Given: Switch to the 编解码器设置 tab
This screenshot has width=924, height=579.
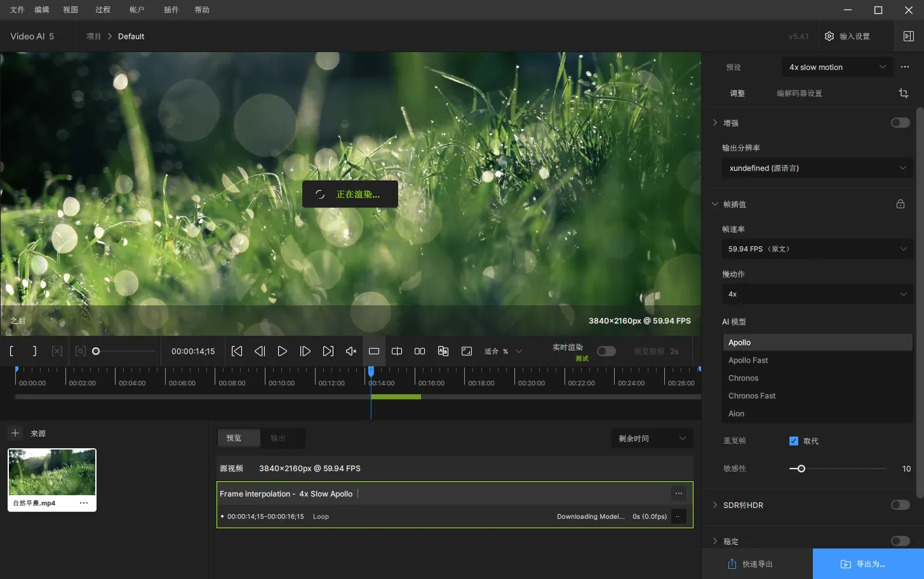Looking at the screenshot, I should [799, 93].
